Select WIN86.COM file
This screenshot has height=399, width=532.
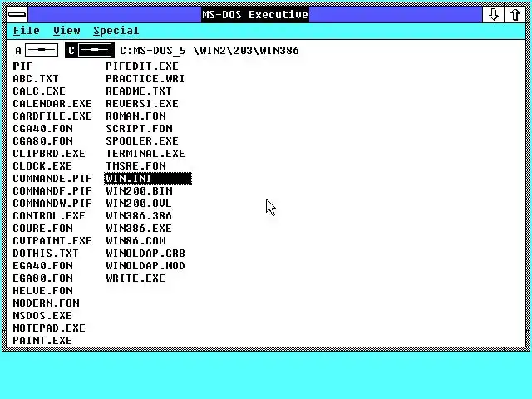point(135,241)
